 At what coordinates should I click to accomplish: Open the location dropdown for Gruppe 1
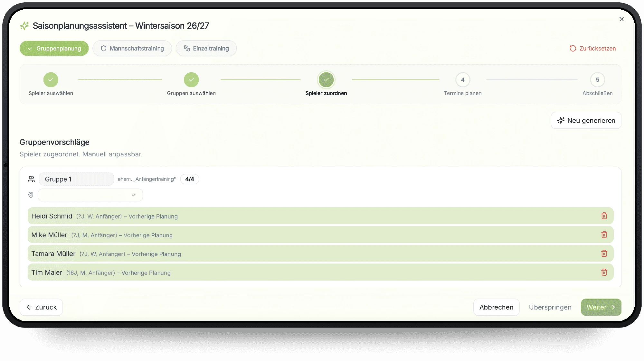90,195
